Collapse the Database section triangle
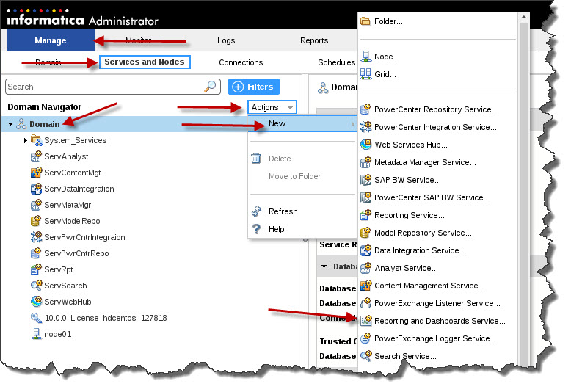Image resolution: width=571 pixels, height=392 pixels. (324, 266)
